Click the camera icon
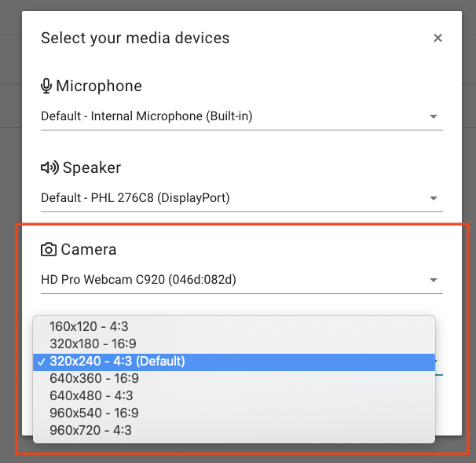This screenshot has width=476, height=463. point(49,249)
